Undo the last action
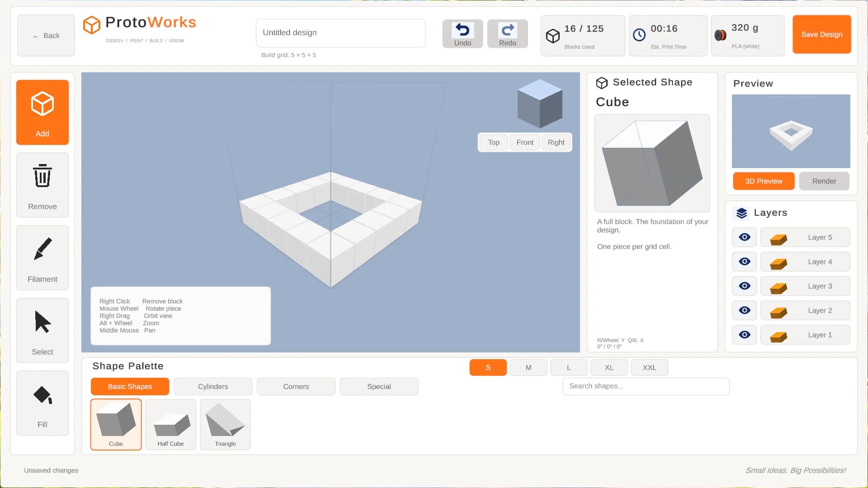The image size is (868, 488). (462, 34)
